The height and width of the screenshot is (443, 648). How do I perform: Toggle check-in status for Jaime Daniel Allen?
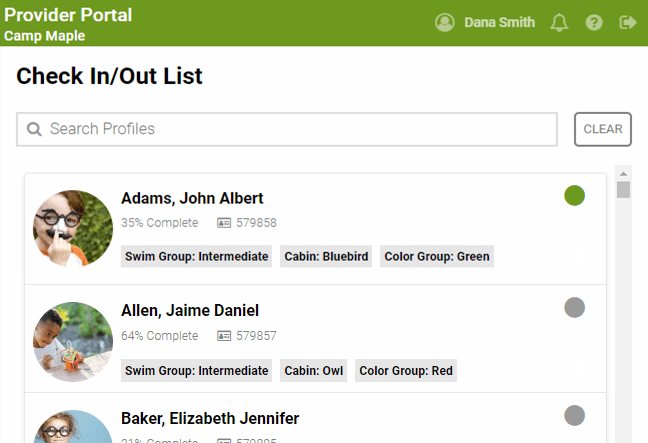click(574, 308)
